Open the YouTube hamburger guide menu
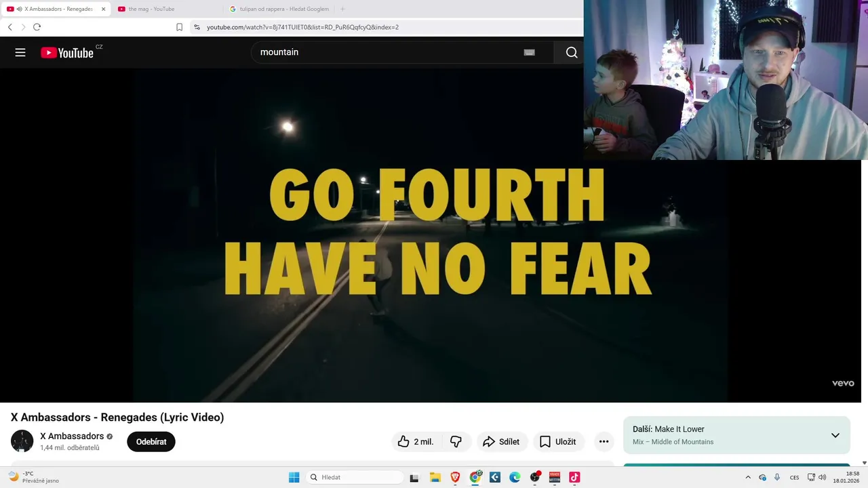Screen dimensions: 868x488 click(x=20, y=52)
